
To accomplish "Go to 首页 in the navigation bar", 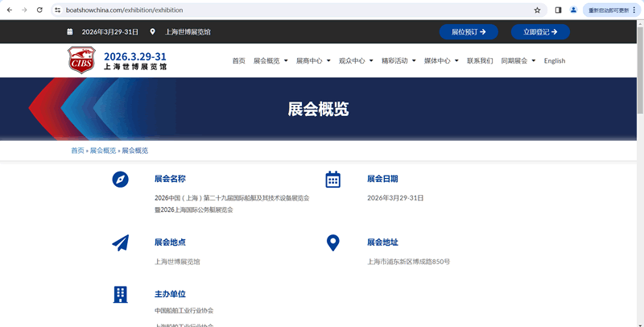I will click(x=238, y=60).
